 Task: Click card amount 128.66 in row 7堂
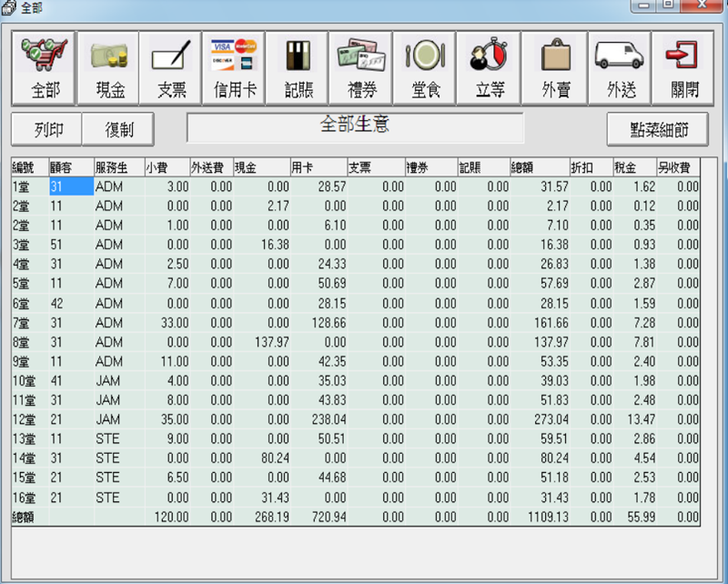(319, 323)
